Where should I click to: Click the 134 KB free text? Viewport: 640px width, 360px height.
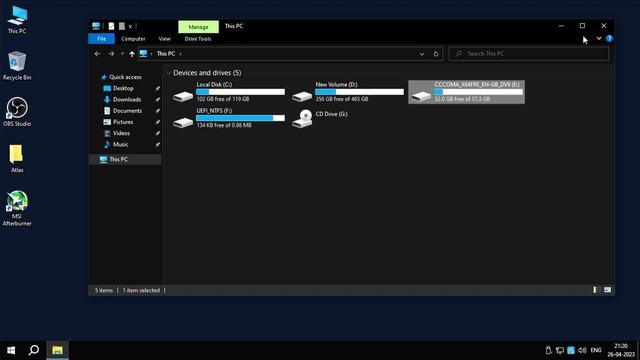[224, 125]
